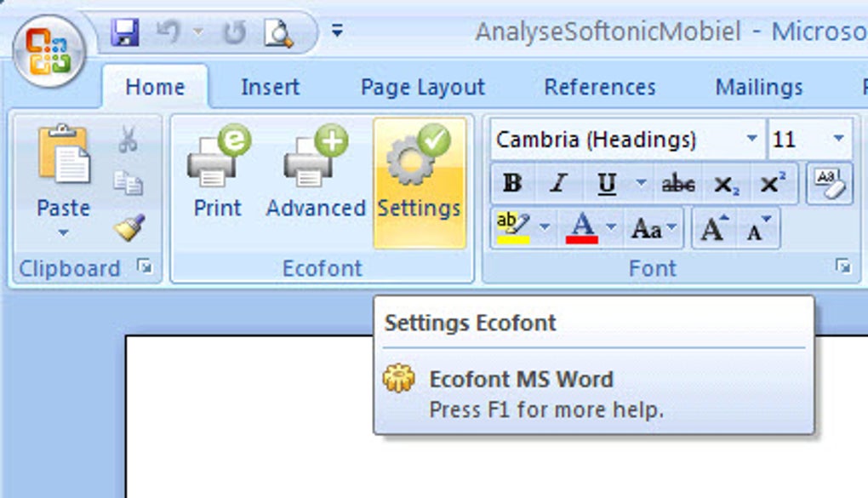Grow font size with large A
The height and width of the screenshot is (498, 868).
click(714, 228)
